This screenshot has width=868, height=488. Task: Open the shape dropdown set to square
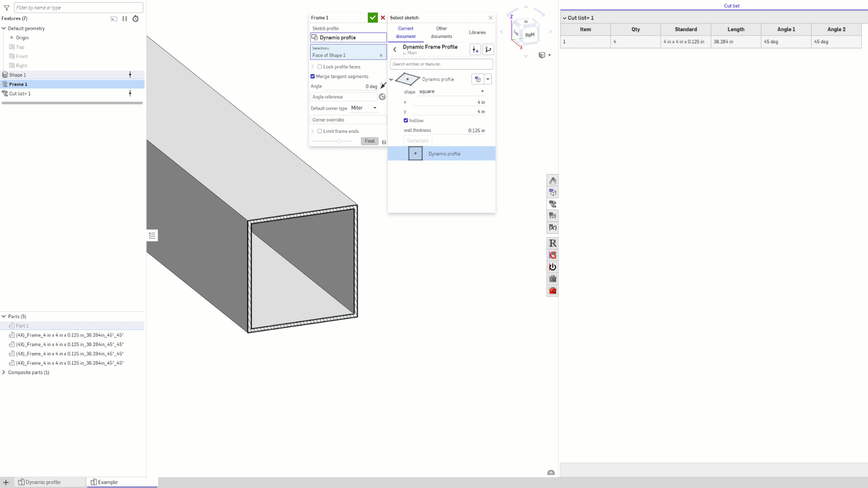pyautogui.click(x=451, y=92)
